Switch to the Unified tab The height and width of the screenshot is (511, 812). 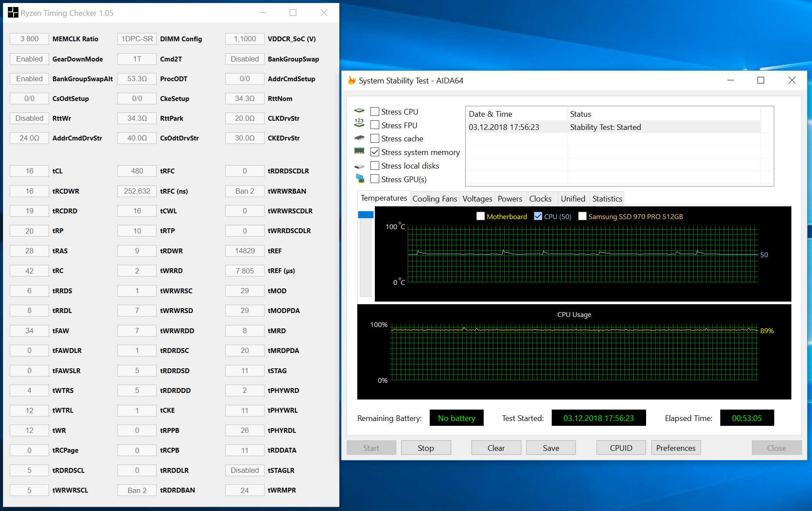573,198
